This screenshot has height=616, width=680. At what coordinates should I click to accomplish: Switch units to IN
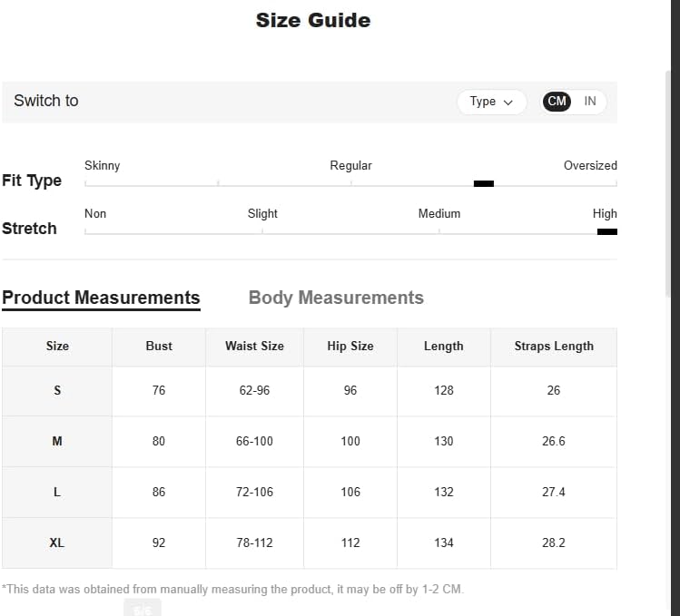(590, 102)
